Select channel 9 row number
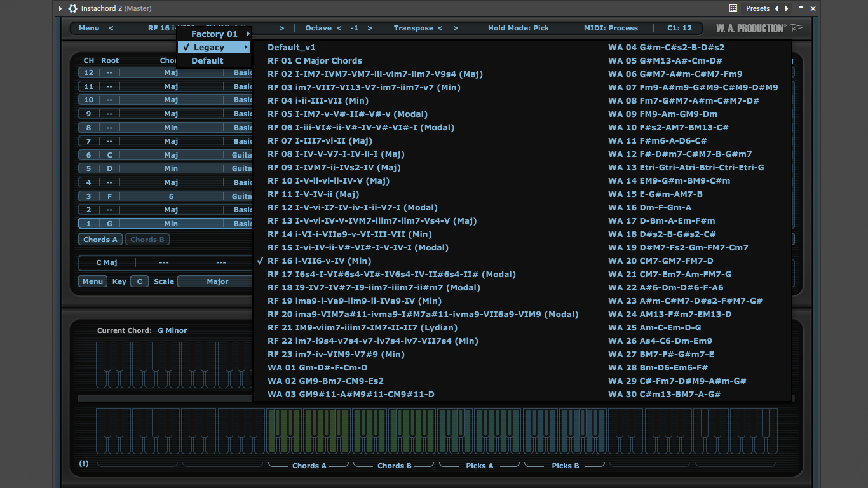 (x=89, y=114)
